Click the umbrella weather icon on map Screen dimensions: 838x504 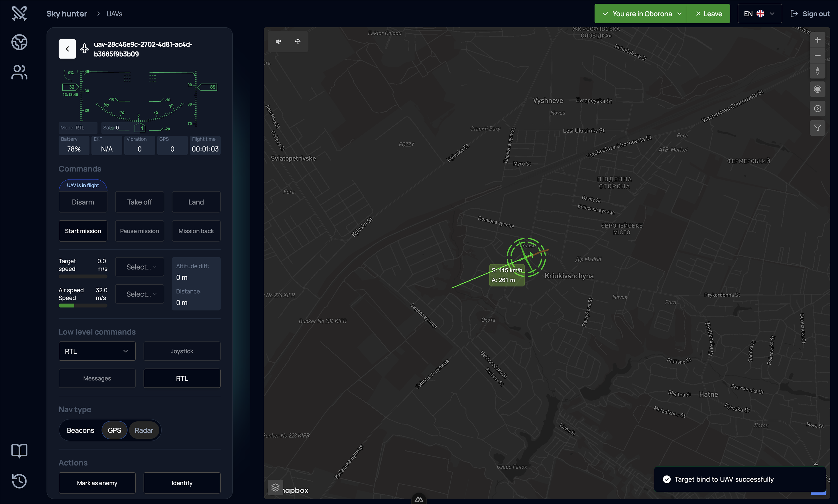pos(298,41)
